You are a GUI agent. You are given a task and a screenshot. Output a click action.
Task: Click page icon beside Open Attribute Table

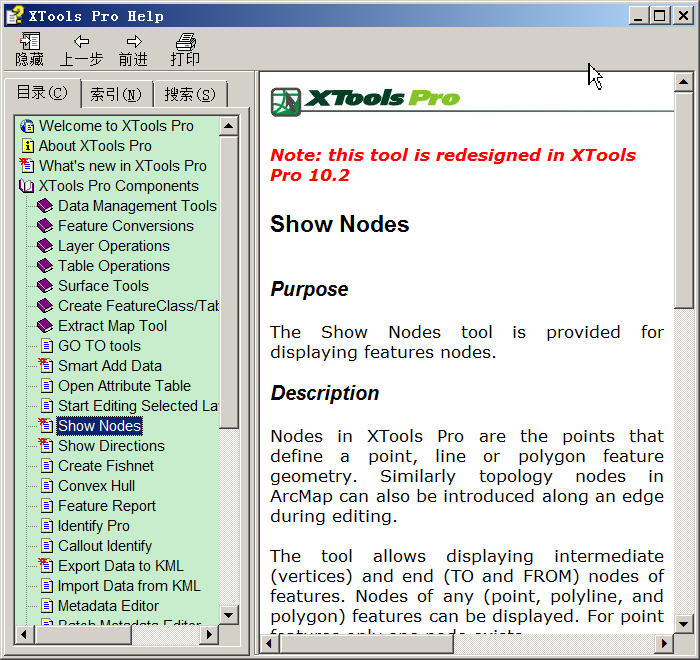point(47,386)
